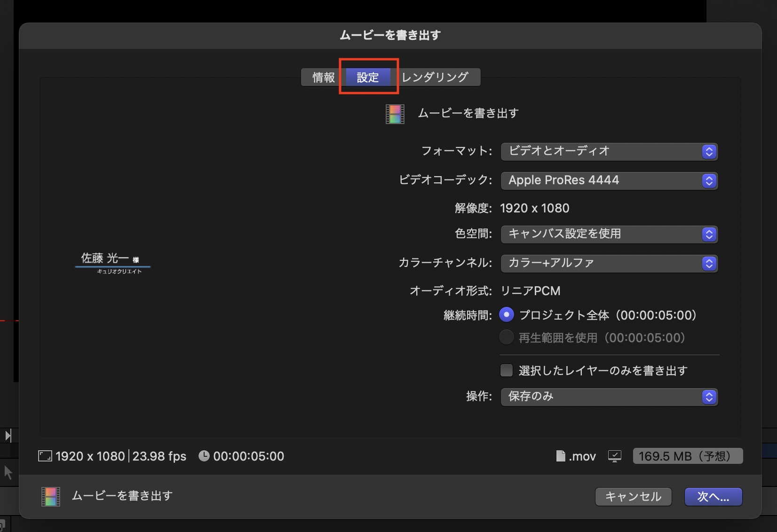Image resolution: width=777 pixels, height=532 pixels.
Task: Click the 169.5 MB estimated size field
Action: pyautogui.click(x=688, y=456)
